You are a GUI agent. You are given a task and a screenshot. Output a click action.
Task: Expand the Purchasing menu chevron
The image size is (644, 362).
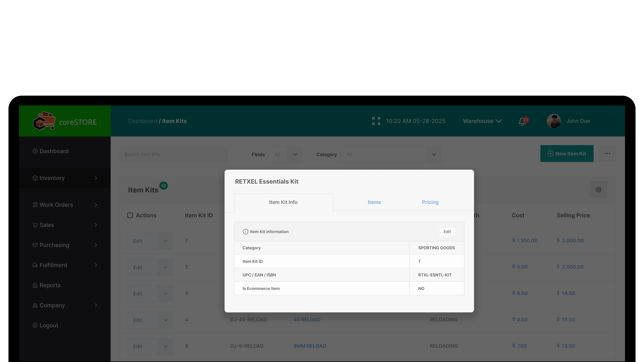(96, 245)
